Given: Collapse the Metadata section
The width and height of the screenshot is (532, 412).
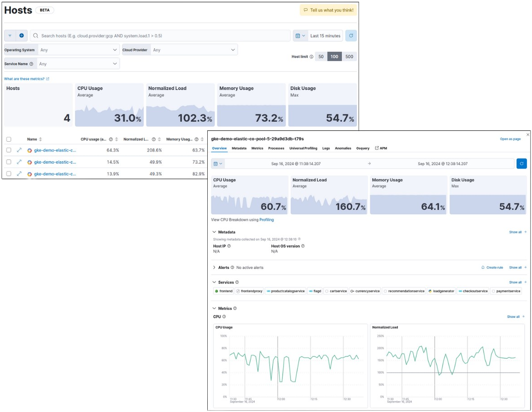Looking at the screenshot, I should tap(215, 232).
